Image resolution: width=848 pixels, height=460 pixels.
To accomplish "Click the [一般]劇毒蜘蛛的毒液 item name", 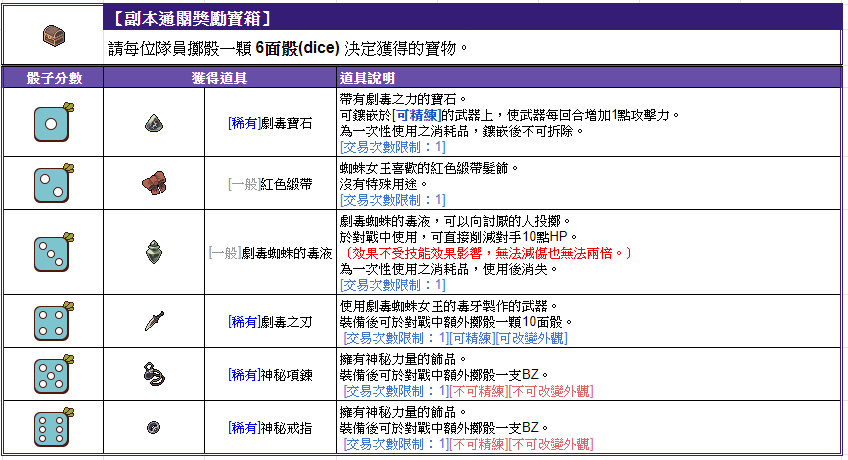I will (x=270, y=253).
